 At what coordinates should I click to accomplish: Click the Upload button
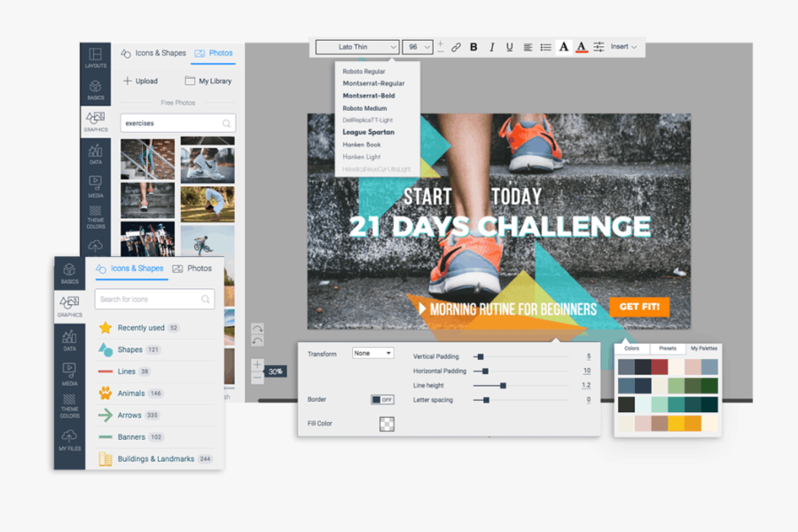pos(140,81)
